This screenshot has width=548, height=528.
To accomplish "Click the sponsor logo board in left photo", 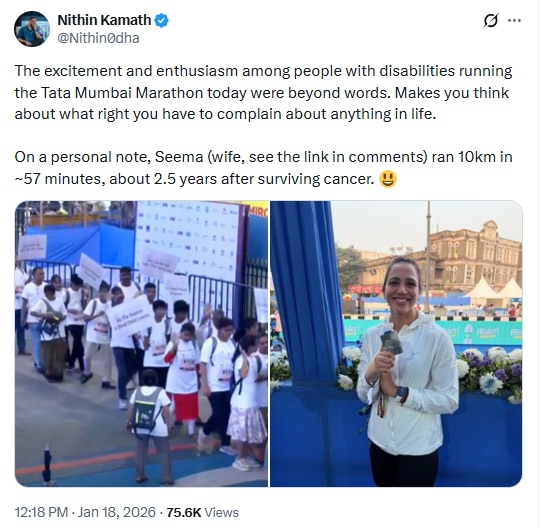I will [188, 239].
